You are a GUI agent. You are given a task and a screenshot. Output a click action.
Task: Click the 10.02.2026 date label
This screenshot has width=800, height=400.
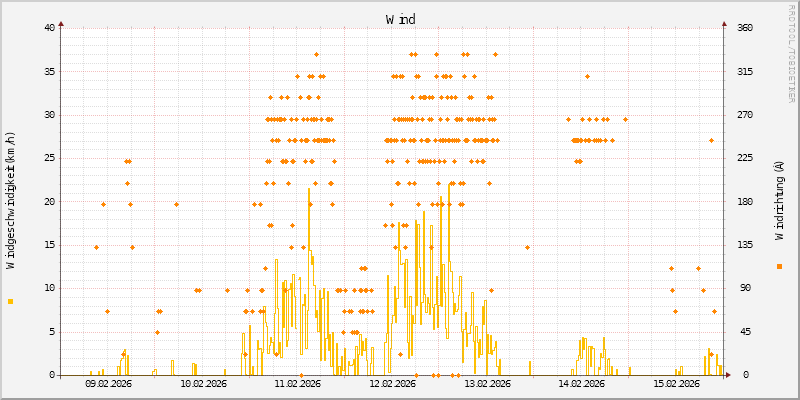(x=203, y=384)
